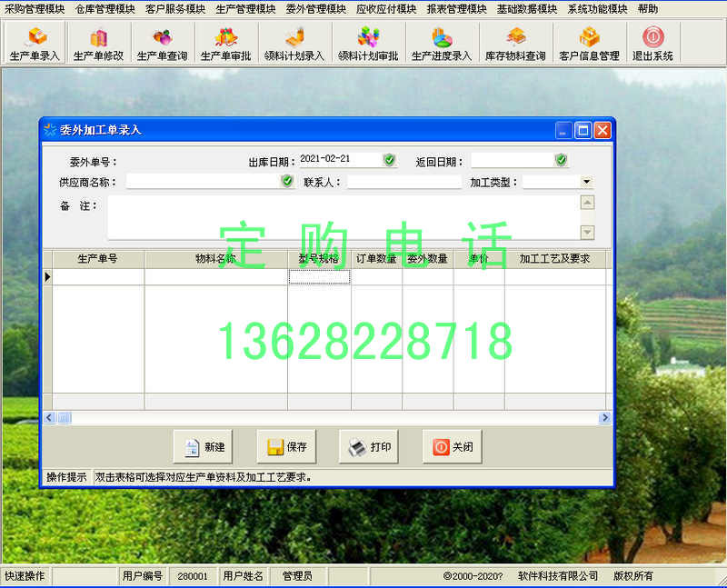Expand the 加工类型 dropdown
The width and height of the screenshot is (727, 588).
[x=586, y=182]
